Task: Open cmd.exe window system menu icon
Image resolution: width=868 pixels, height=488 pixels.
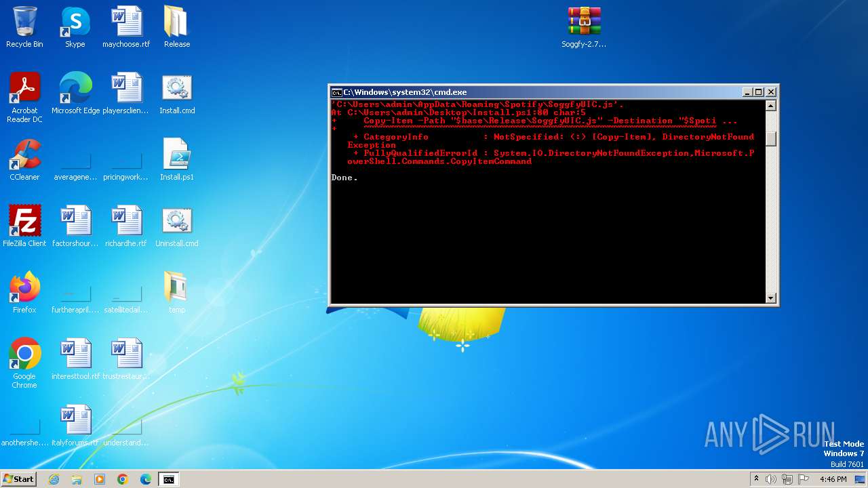Action: (336, 92)
